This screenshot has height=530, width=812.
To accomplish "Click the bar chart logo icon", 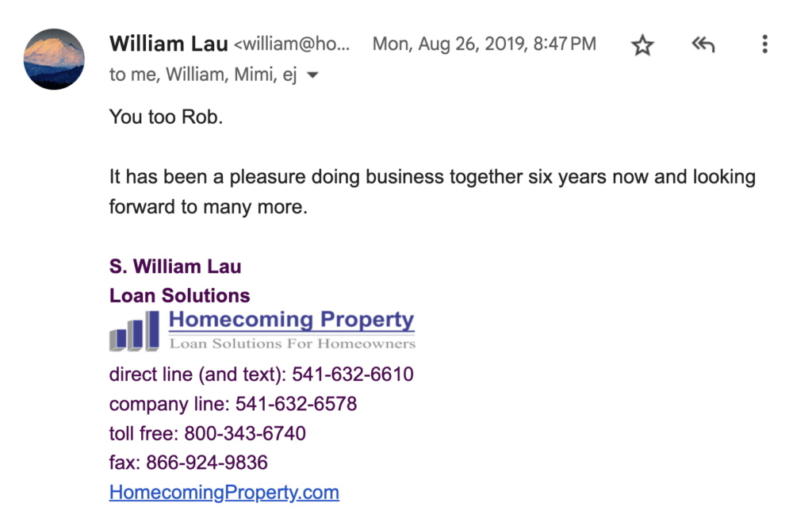I will coord(134,331).
